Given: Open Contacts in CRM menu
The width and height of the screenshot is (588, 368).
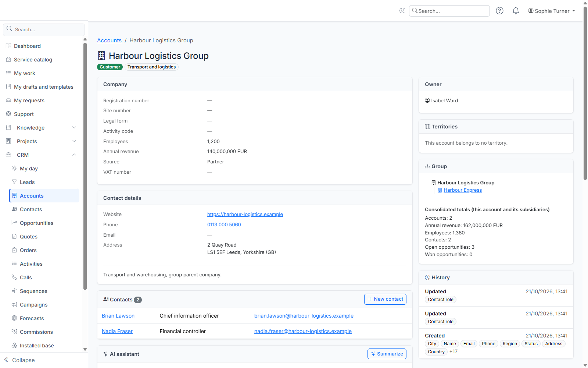Looking at the screenshot, I should (44, 209).
